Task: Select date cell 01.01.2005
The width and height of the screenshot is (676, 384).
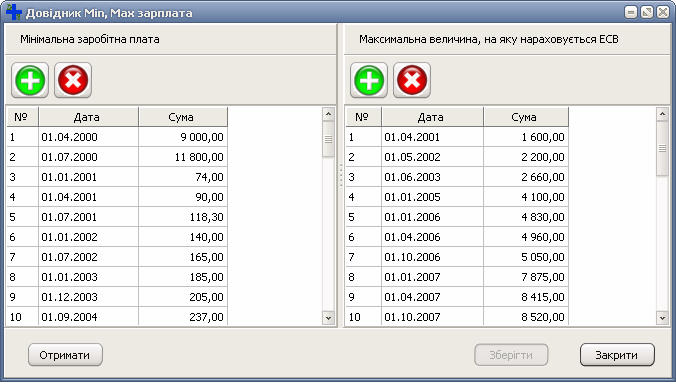Action: [x=432, y=197]
